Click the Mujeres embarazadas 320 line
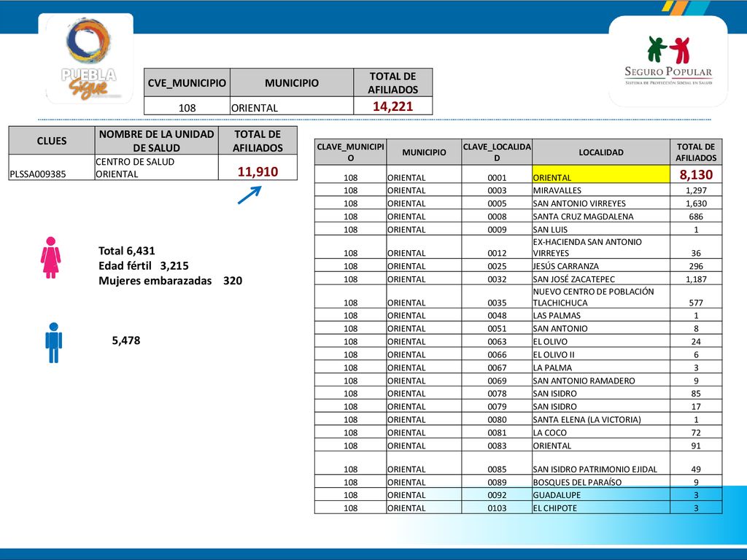 click(x=170, y=281)
